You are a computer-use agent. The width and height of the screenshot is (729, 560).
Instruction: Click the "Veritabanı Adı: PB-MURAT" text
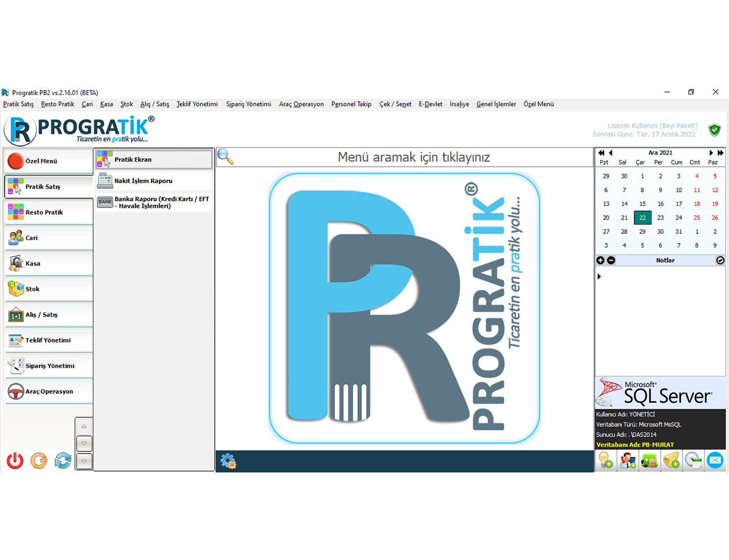(635, 445)
